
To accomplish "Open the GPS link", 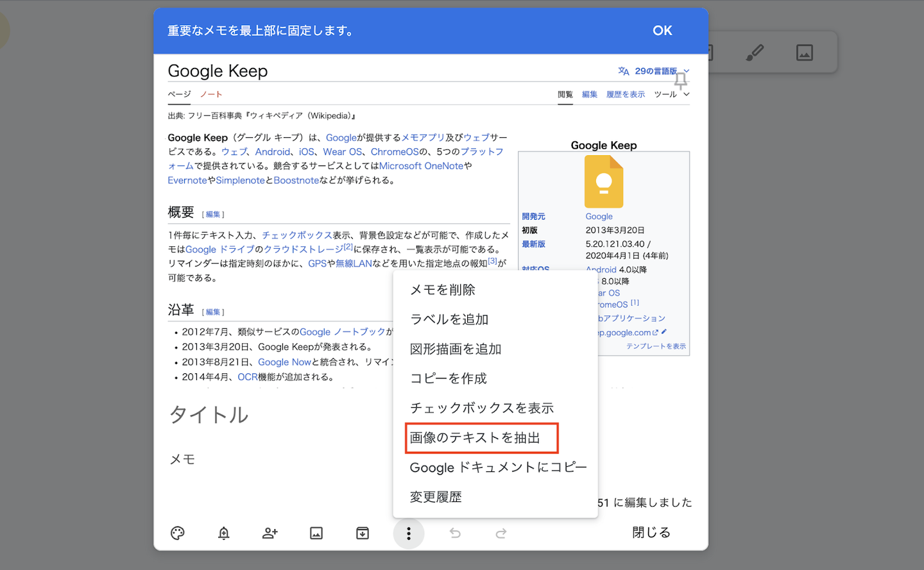I will coord(318,264).
